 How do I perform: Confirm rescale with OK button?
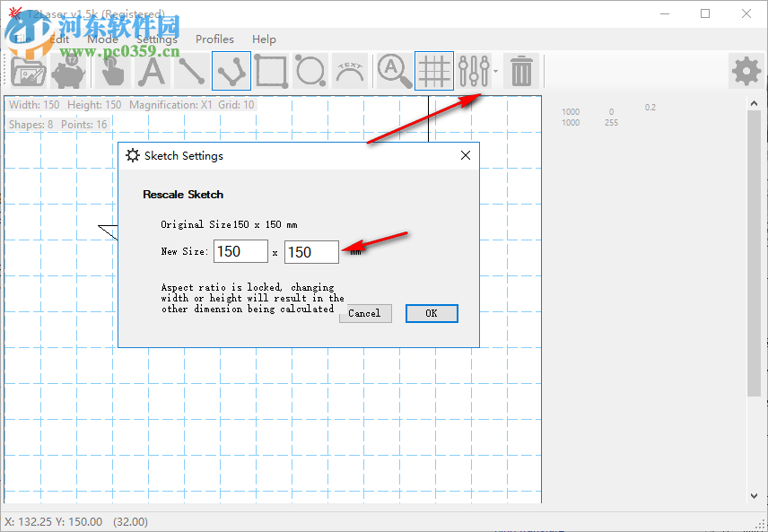click(x=432, y=313)
